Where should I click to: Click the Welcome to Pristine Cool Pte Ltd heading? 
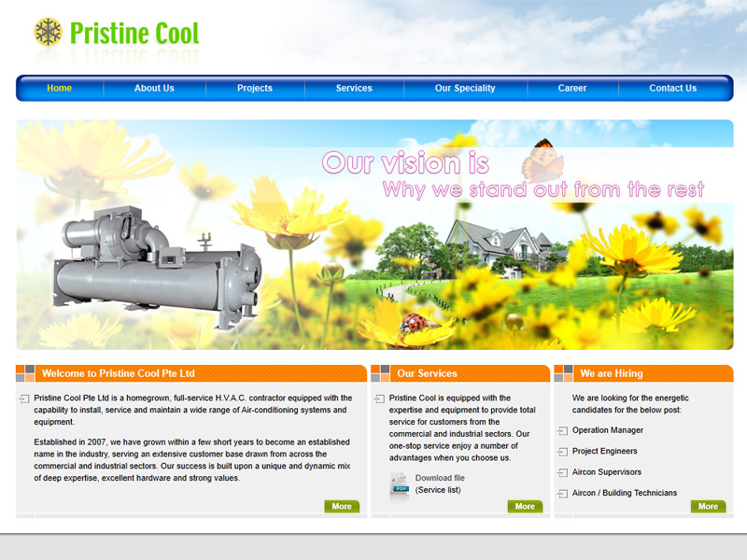click(119, 373)
